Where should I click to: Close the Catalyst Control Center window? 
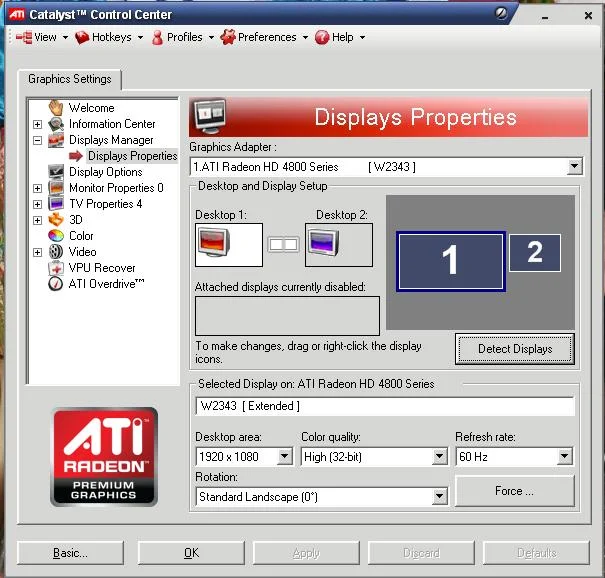click(x=588, y=15)
